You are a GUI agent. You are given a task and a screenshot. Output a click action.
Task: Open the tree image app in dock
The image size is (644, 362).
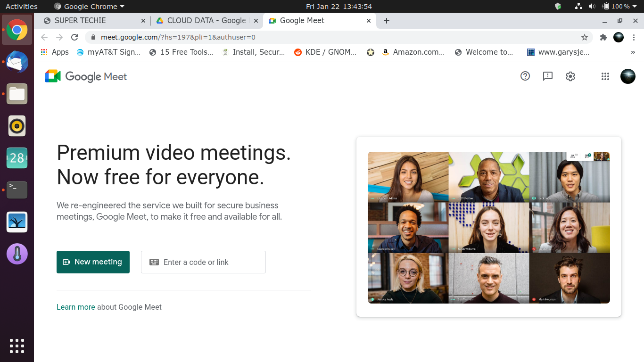17,222
